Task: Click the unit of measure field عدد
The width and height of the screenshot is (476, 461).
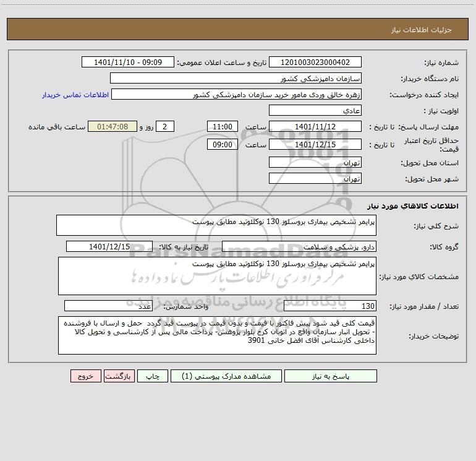Action: coord(108,306)
